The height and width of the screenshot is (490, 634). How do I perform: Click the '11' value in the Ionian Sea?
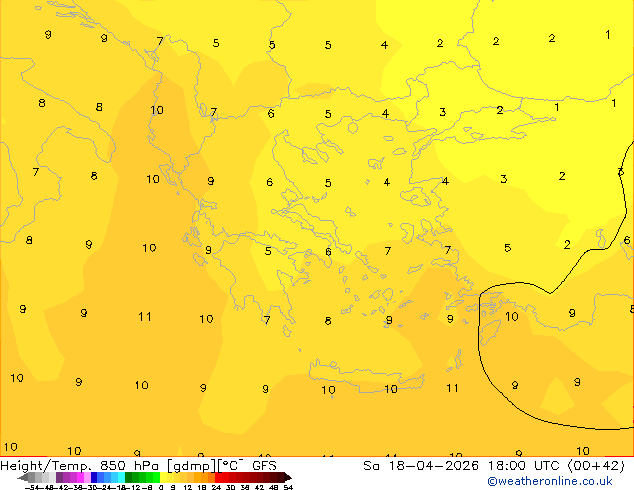pyautogui.click(x=145, y=317)
